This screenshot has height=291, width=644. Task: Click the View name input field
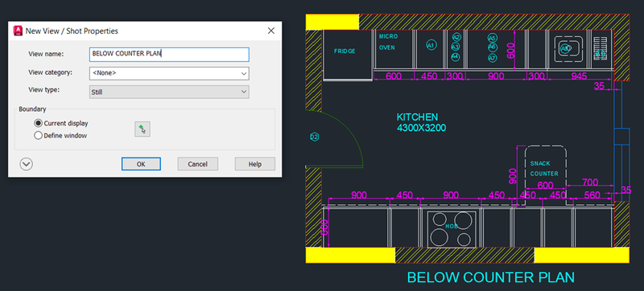(169, 55)
